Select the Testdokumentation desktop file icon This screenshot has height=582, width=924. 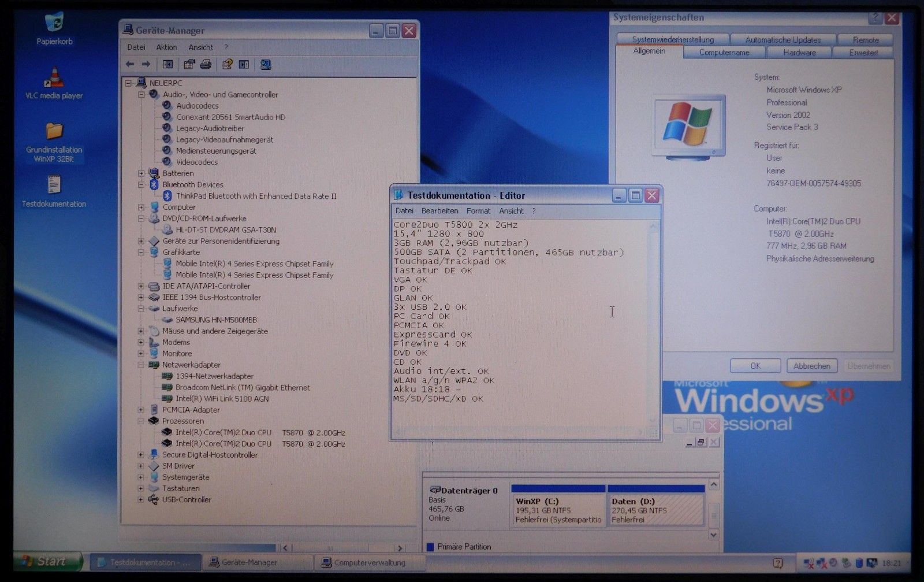tap(54, 192)
